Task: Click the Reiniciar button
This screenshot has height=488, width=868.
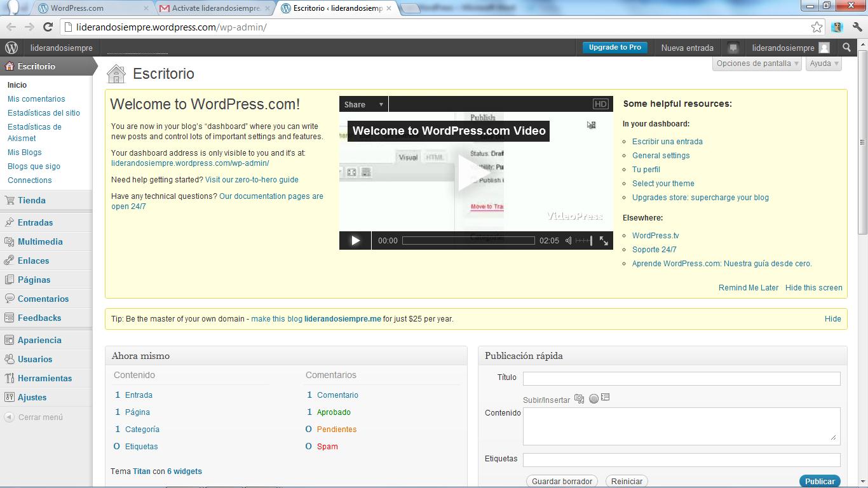Action: pos(627,481)
